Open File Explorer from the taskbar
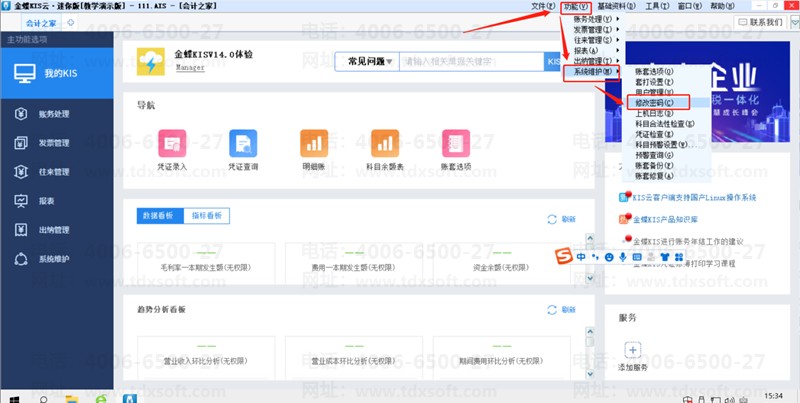 click(x=72, y=398)
